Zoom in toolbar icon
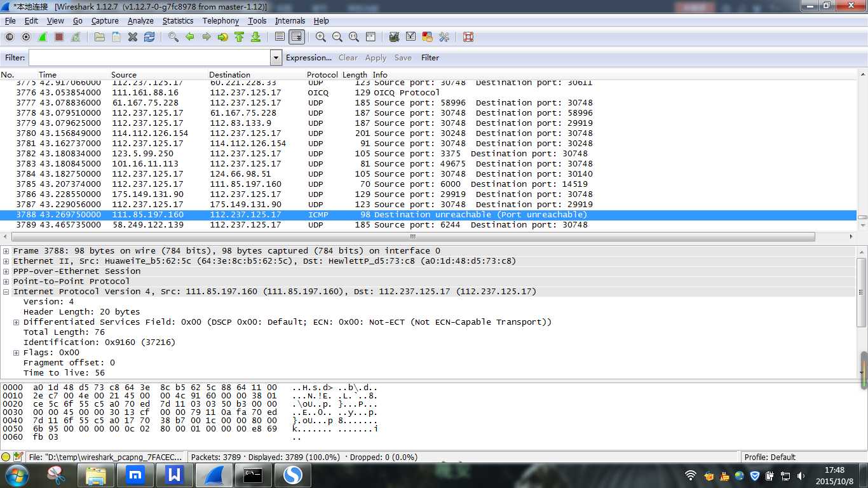The image size is (868, 488). (321, 37)
